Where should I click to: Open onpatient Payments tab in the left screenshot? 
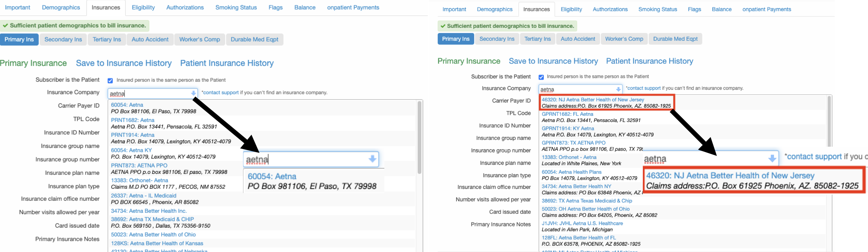353,7
